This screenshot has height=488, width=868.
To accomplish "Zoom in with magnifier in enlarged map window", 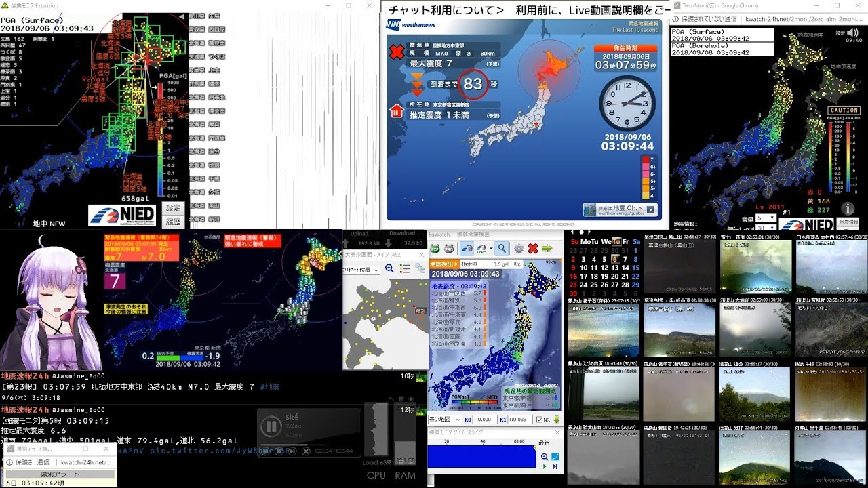I will click(389, 269).
